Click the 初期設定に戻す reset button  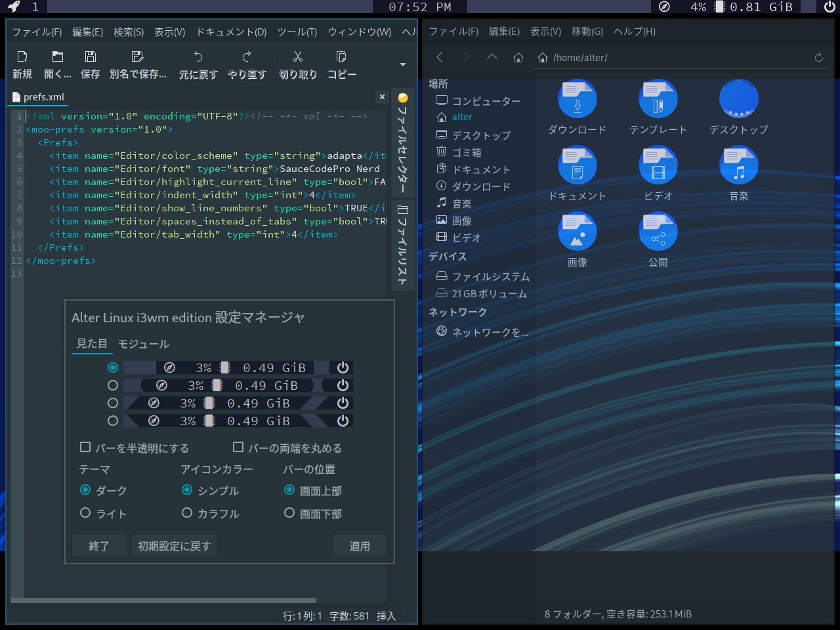click(174, 546)
